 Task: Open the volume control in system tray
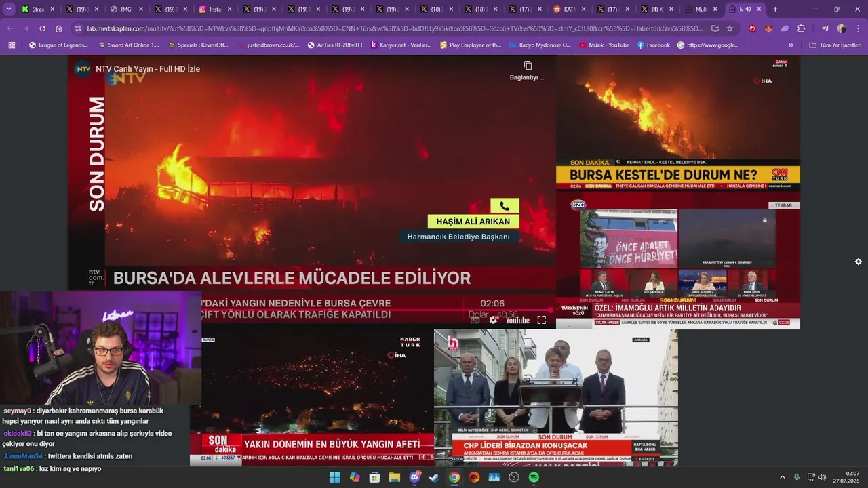(x=822, y=477)
